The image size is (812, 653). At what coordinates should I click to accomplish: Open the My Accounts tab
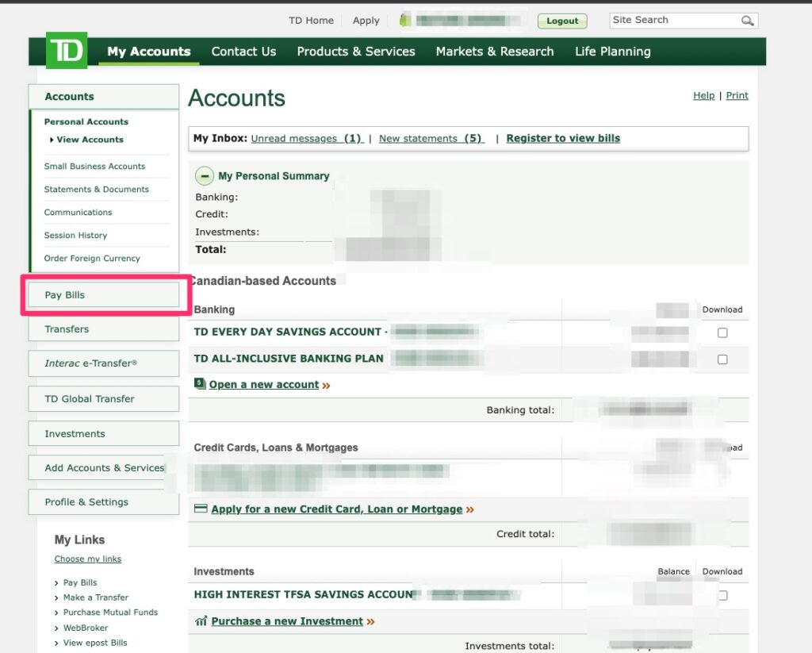(149, 52)
